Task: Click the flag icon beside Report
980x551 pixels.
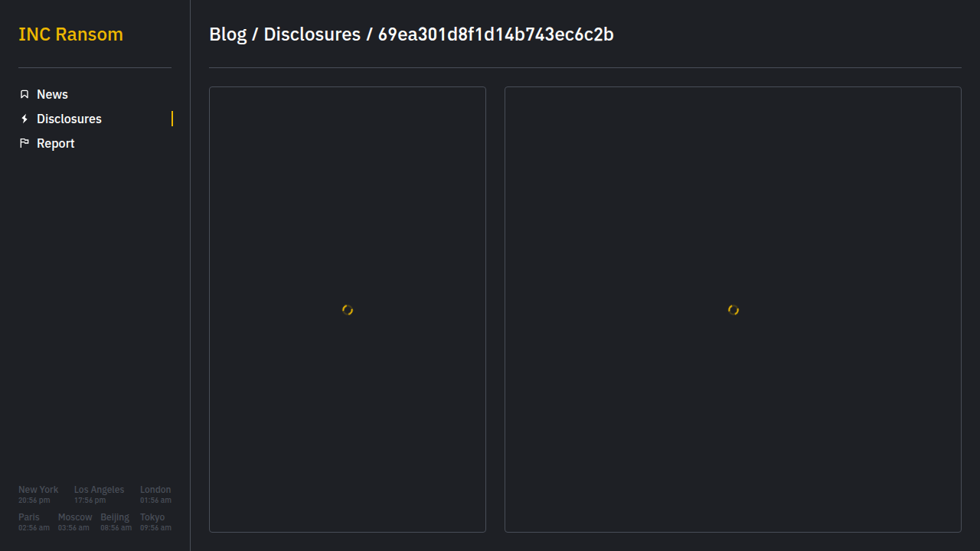Action: [x=24, y=143]
